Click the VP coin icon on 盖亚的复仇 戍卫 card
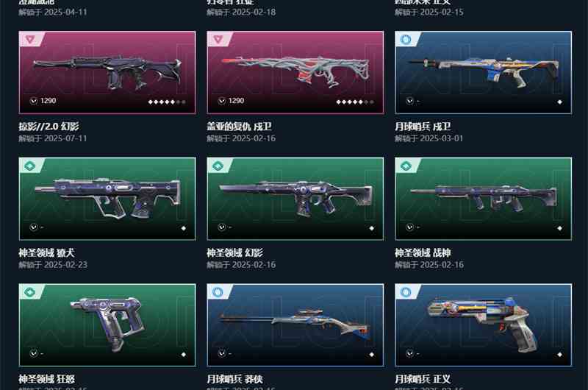The image size is (588, 390). pos(222,101)
